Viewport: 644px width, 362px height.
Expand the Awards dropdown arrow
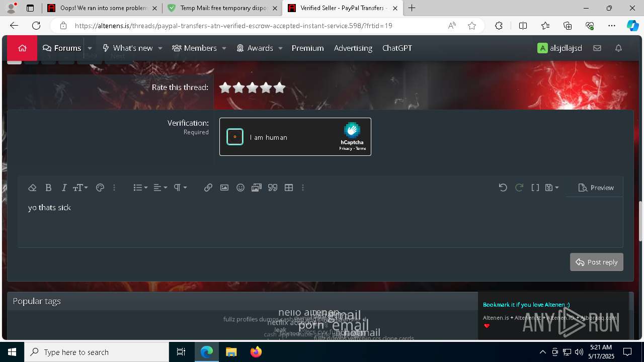tap(280, 48)
